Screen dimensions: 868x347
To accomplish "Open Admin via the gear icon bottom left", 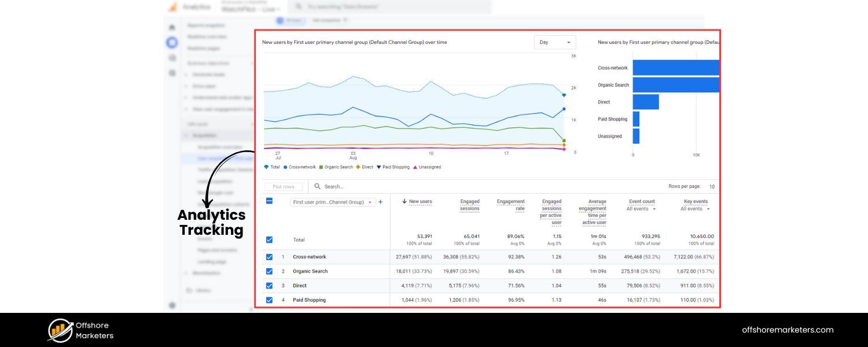I will tap(171, 305).
